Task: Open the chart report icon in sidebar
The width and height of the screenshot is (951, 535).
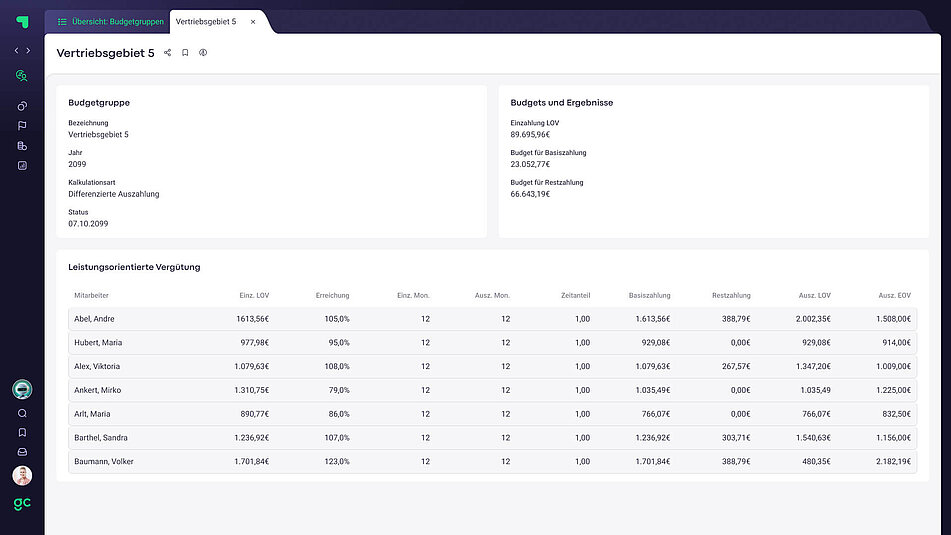Action: tap(22, 165)
